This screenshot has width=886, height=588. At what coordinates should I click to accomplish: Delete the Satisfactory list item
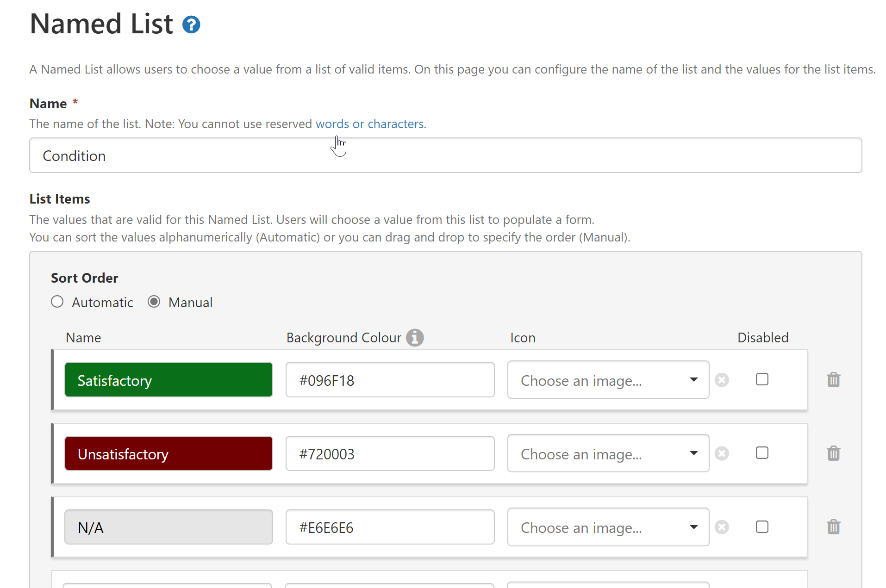[833, 380]
